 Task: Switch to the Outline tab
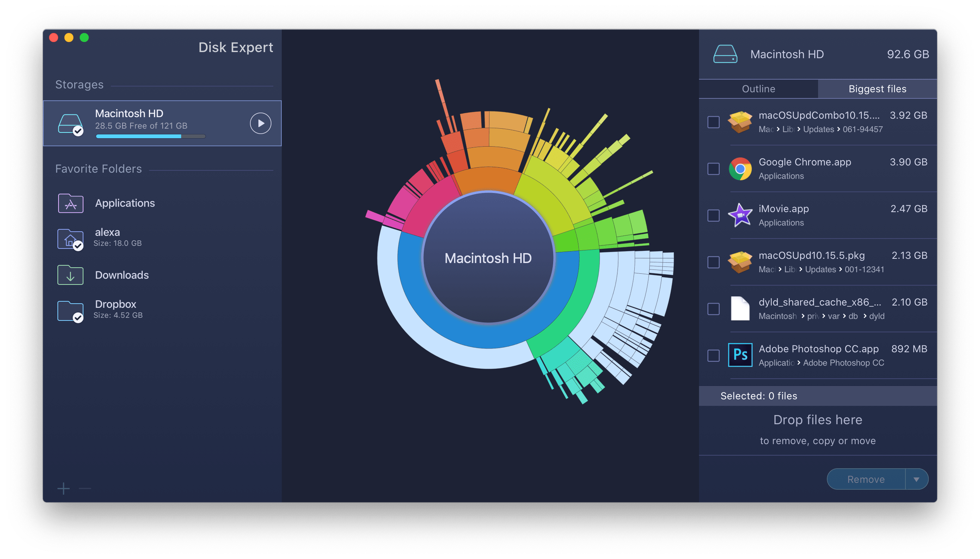tap(759, 88)
